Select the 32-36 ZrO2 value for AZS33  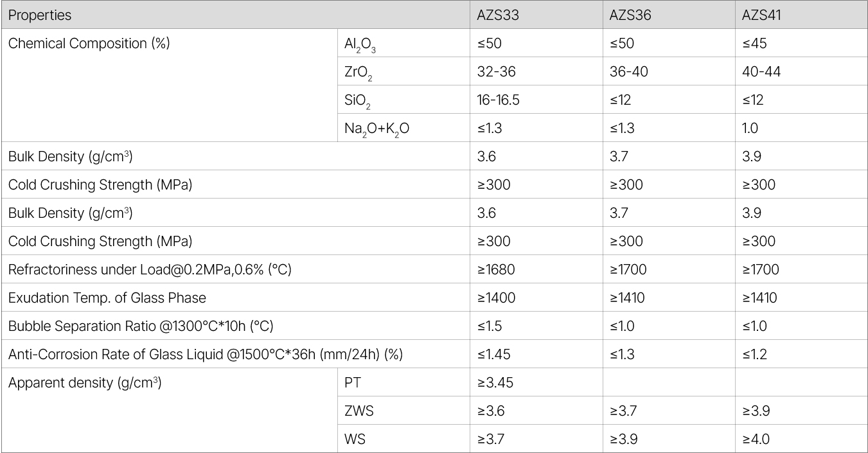496,71
